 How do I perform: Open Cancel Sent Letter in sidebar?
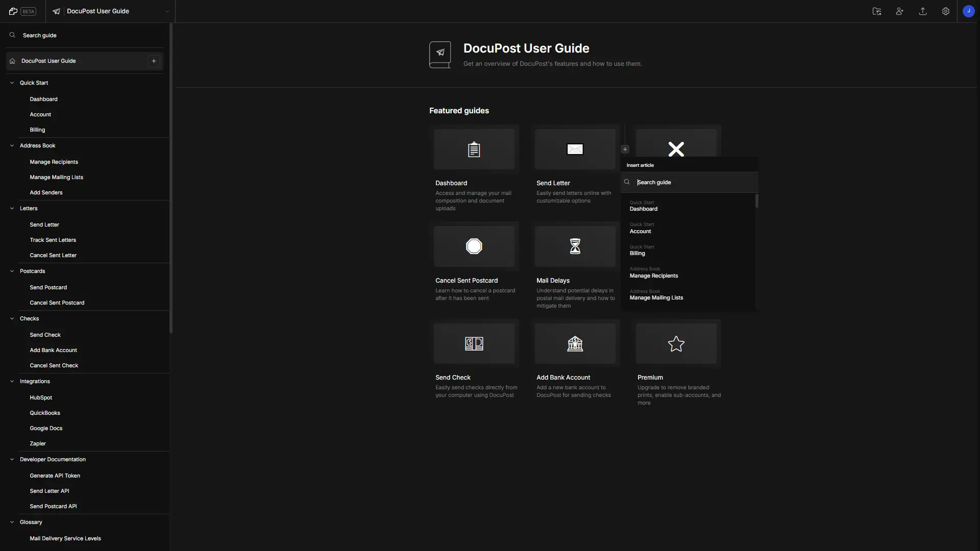click(53, 255)
